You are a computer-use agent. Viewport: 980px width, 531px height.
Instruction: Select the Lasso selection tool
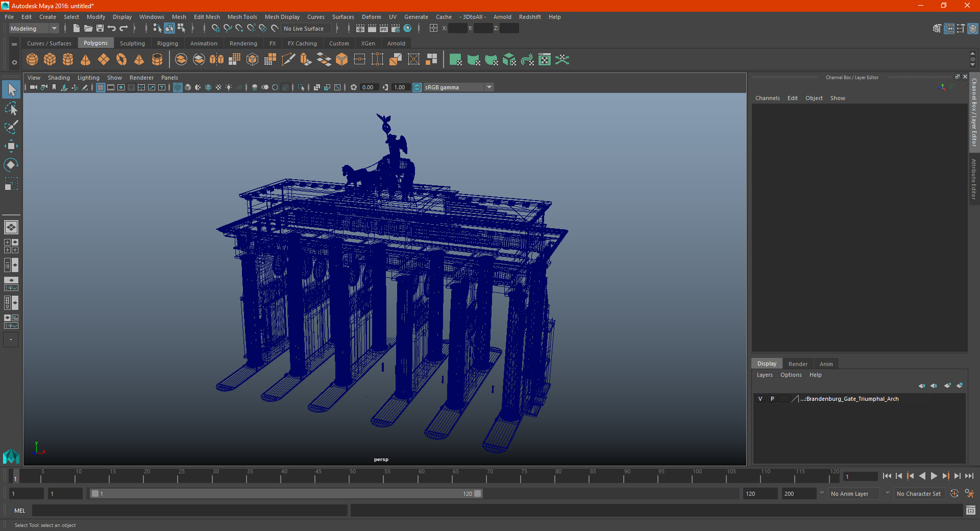[11, 108]
